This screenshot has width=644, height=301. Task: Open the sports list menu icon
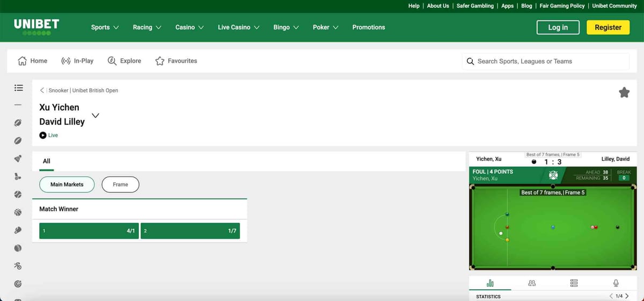tap(18, 87)
